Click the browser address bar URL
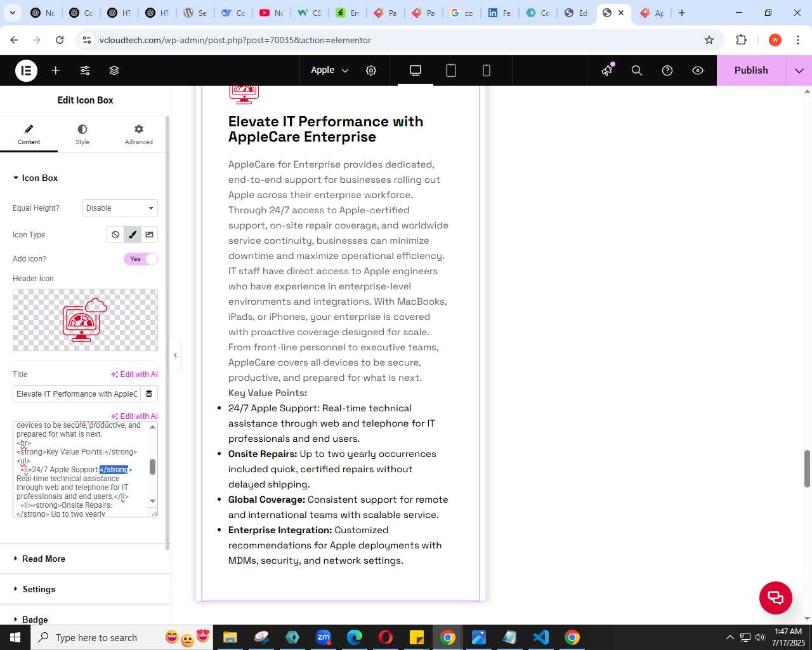 [235, 40]
